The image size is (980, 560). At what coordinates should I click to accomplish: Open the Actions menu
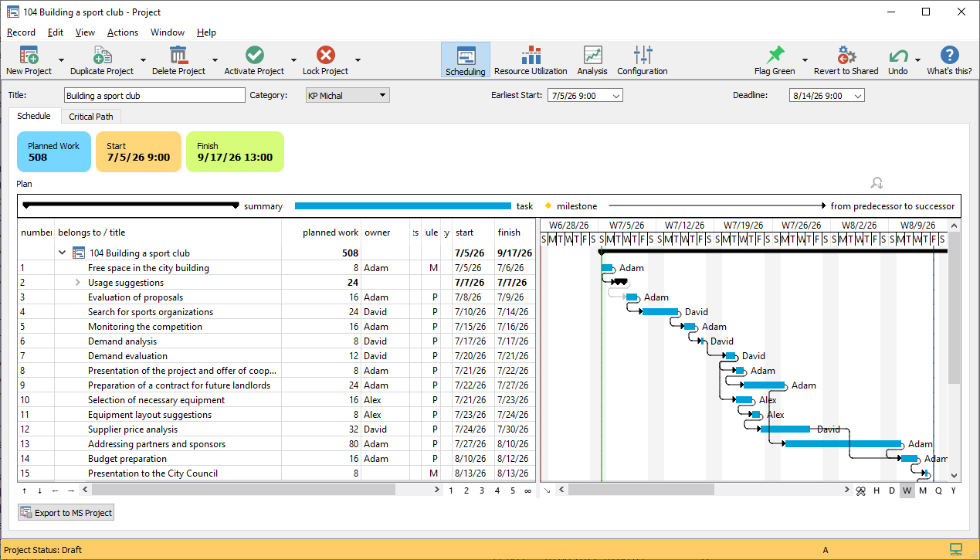[123, 32]
